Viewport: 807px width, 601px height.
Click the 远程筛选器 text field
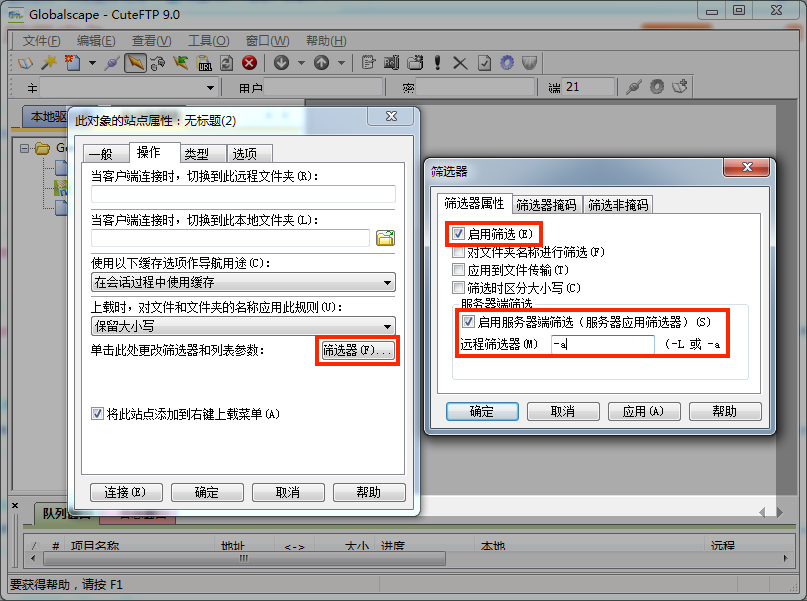coord(602,345)
